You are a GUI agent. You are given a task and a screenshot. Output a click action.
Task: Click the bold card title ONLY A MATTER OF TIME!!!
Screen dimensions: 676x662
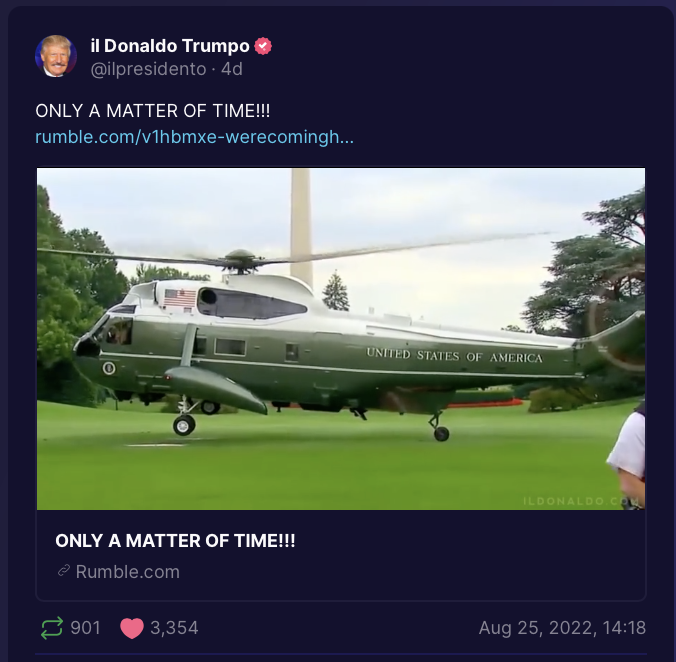(175, 540)
